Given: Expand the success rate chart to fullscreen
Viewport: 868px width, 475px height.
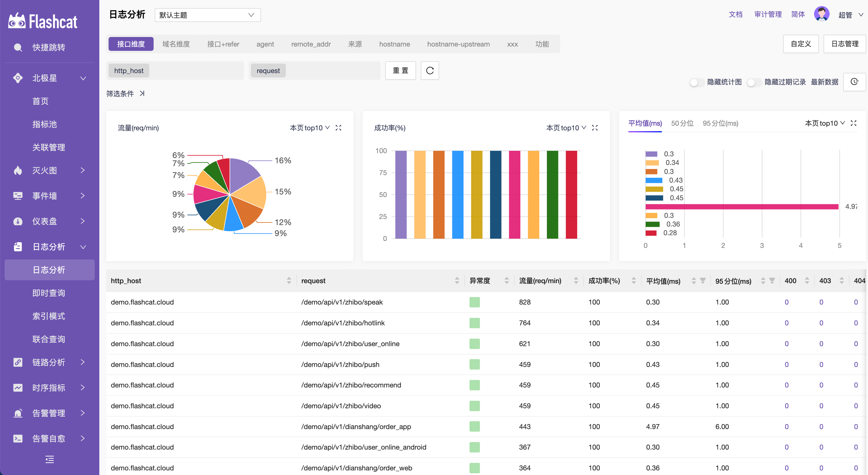Looking at the screenshot, I should click(x=595, y=128).
